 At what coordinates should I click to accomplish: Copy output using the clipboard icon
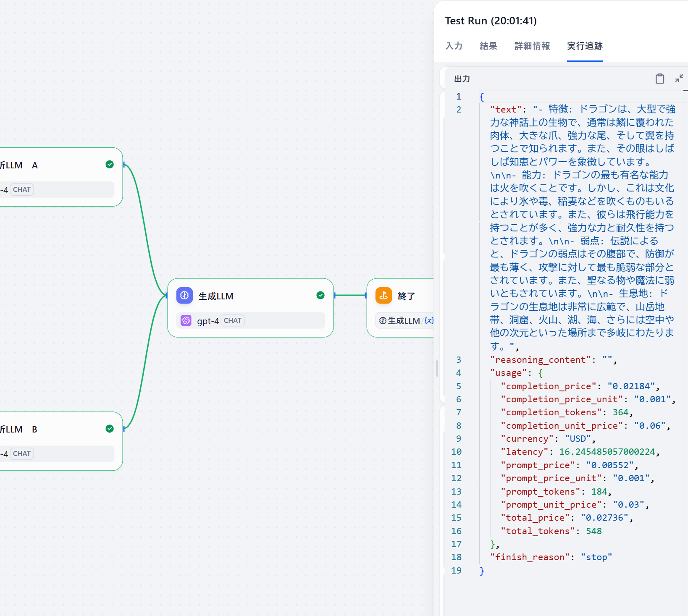[659, 79]
